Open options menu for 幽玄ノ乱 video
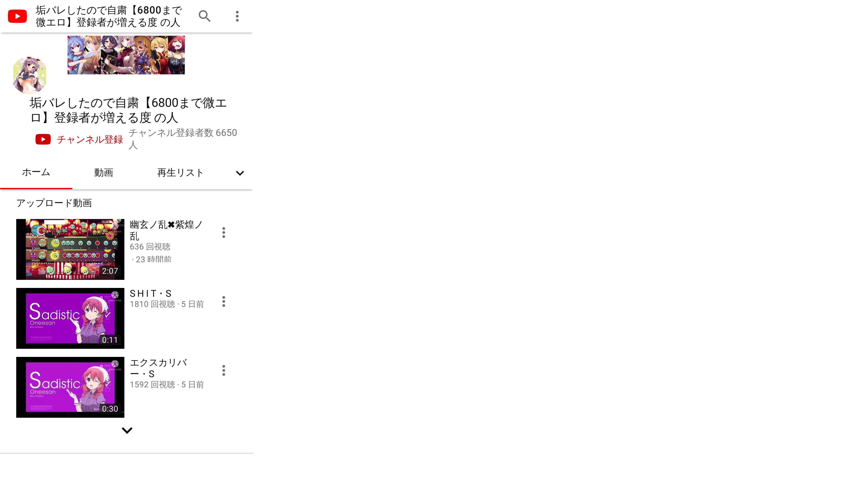The image size is (868, 486). 224,233
